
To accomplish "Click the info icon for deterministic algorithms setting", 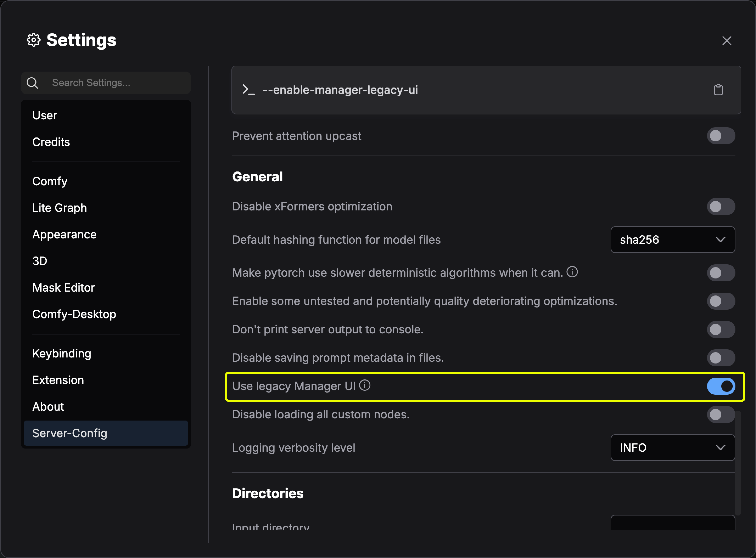I will 572,272.
